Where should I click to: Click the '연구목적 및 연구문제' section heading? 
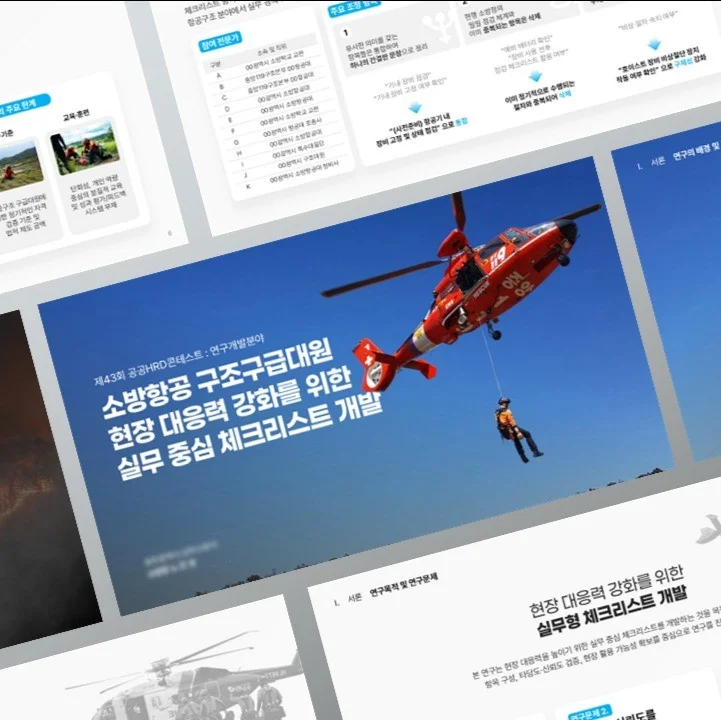tap(404, 586)
